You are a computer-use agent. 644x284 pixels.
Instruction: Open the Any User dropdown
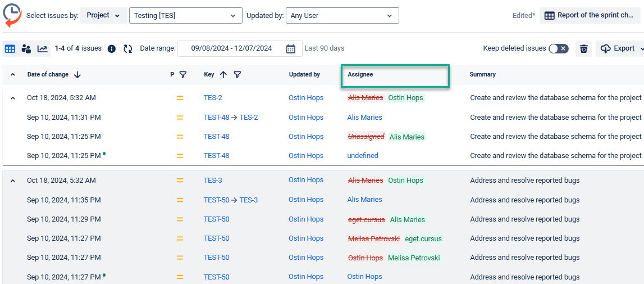342,16
